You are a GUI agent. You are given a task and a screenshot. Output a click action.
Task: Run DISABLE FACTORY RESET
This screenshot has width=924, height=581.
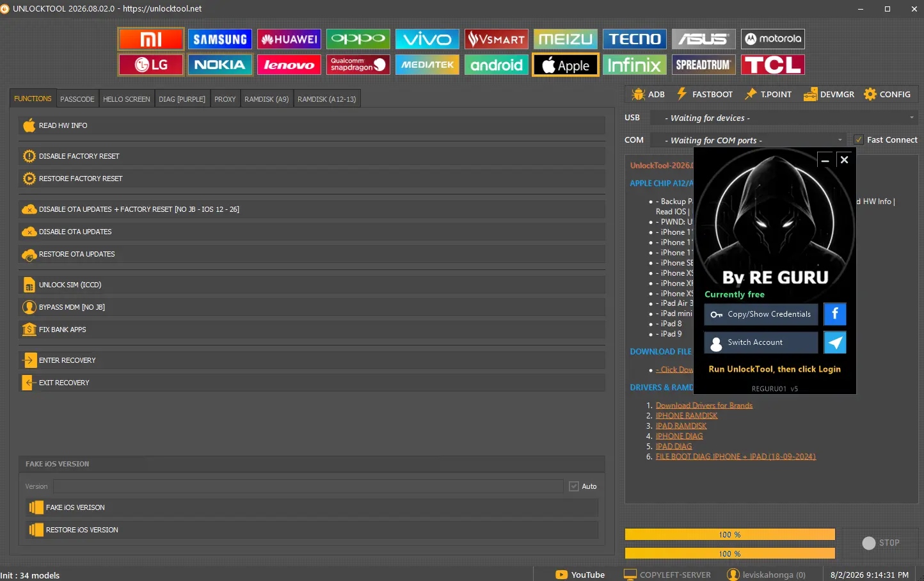tap(312, 156)
